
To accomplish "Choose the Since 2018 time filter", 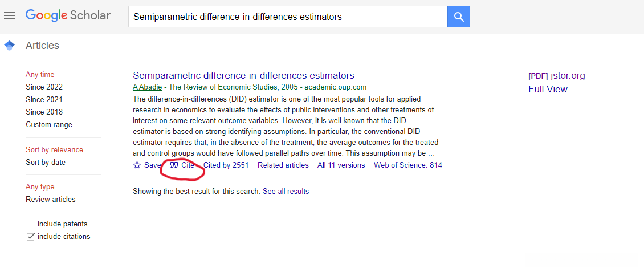I will [44, 112].
